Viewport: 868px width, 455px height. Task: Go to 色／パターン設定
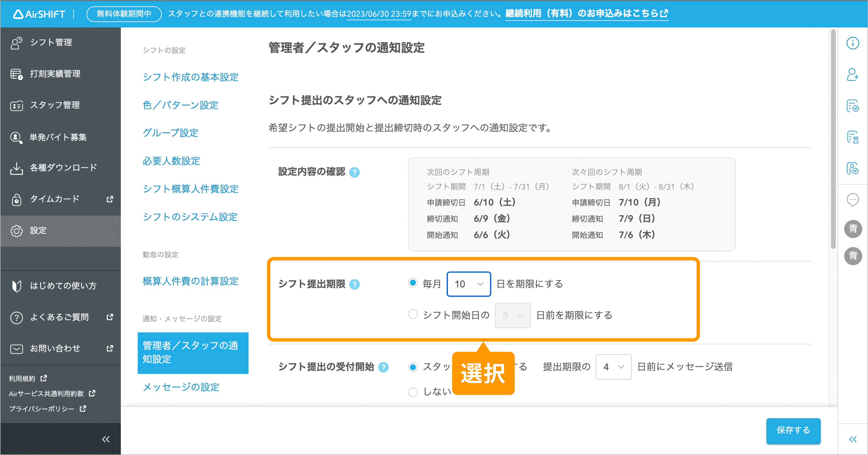180,105
